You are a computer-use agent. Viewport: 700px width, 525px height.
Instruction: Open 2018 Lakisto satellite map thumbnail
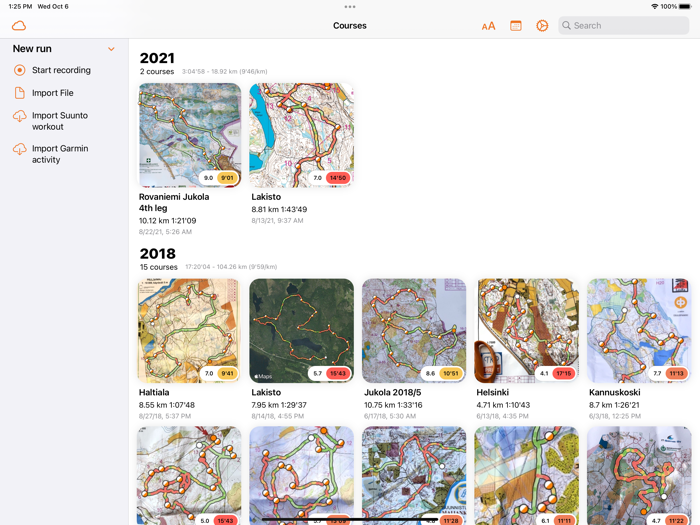pyautogui.click(x=302, y=331)
